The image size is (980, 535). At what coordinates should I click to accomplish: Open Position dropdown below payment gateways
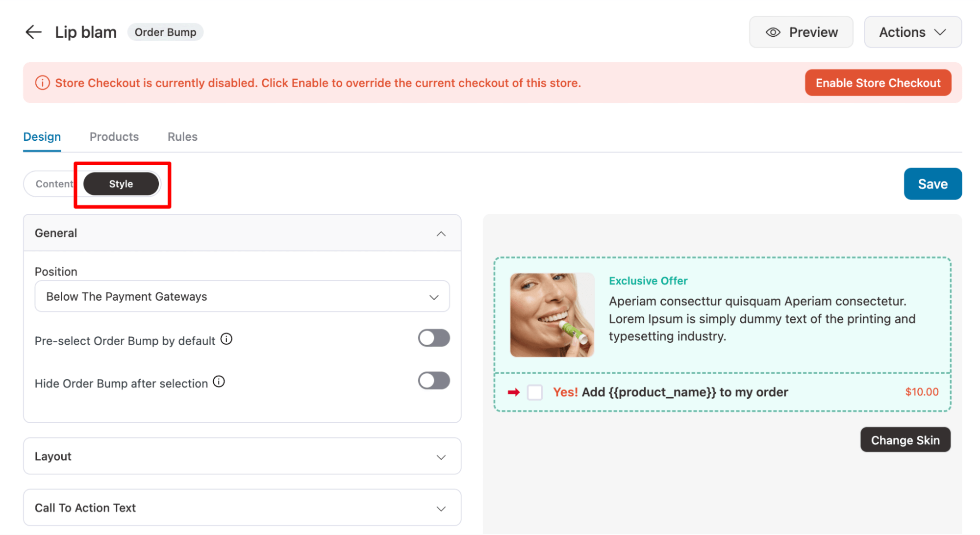click(242, 297)
